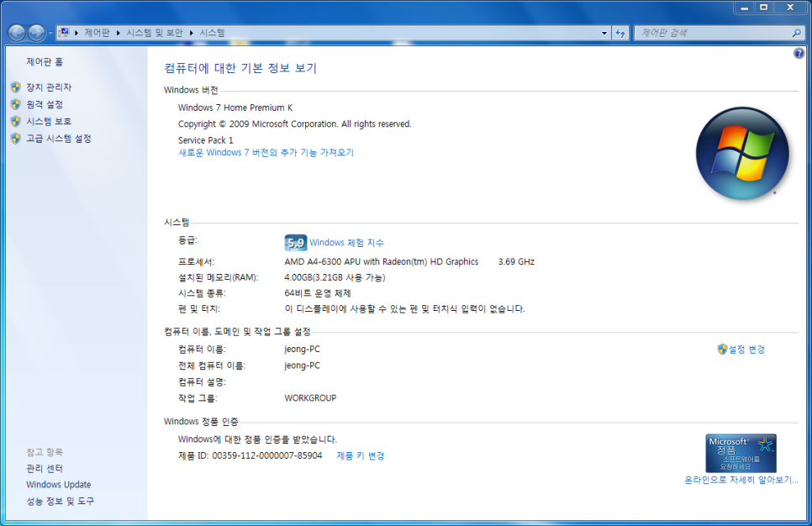Viewport: 812px width, 526px height.
Task: Open address bar history dropdown
Action: pos(604,33)
